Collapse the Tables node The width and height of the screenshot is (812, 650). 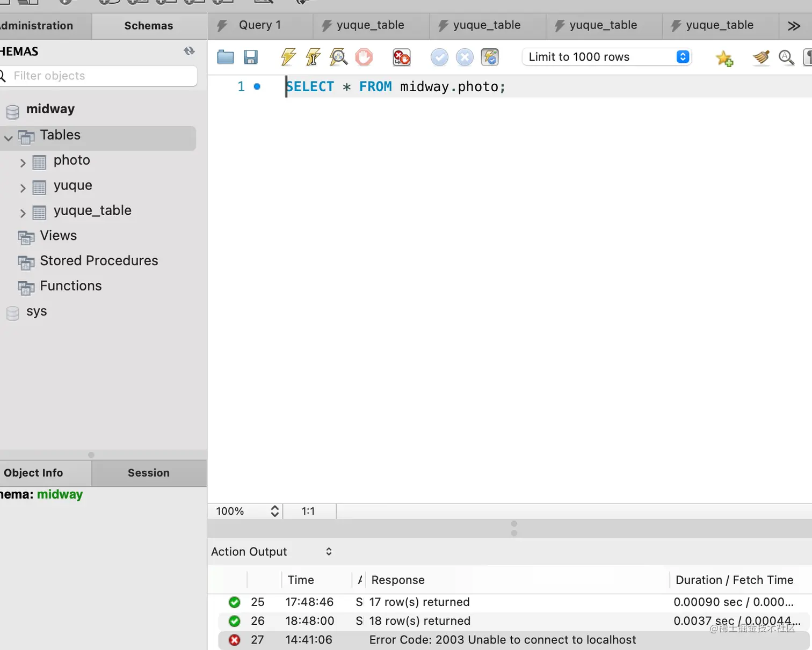pyautogui.click(x=9, y=138)
